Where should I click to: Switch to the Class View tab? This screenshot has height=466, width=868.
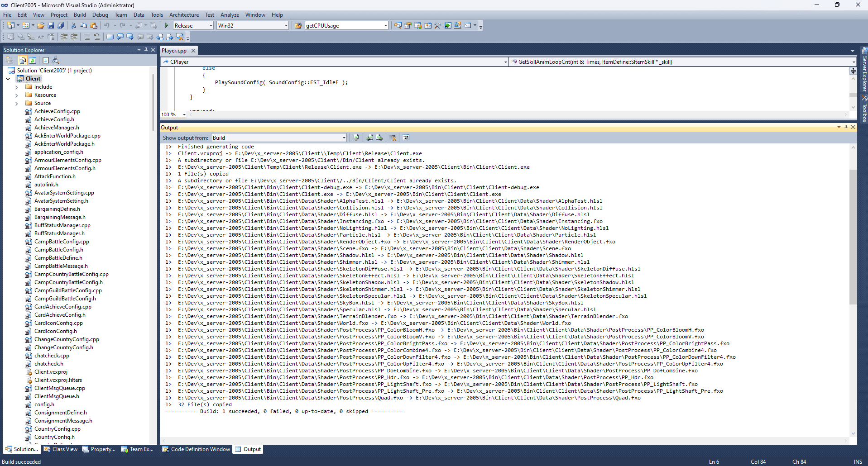[x=60, y=449]
